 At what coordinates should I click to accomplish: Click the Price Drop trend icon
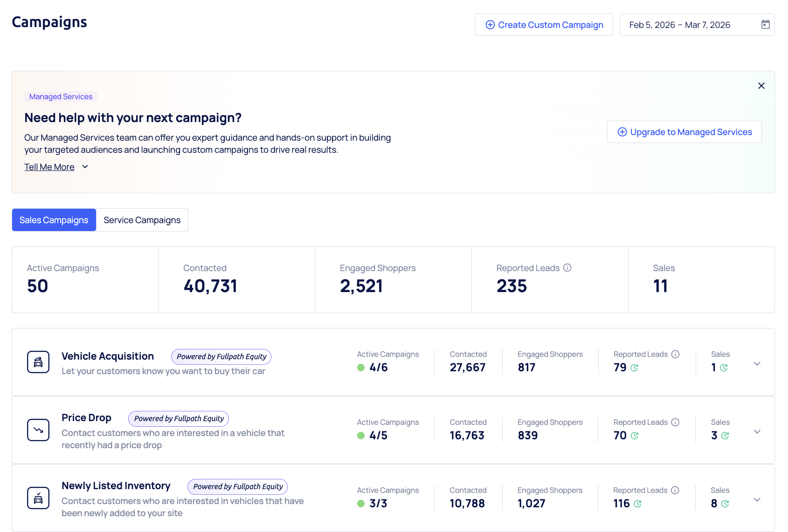[x=38, y=430]
